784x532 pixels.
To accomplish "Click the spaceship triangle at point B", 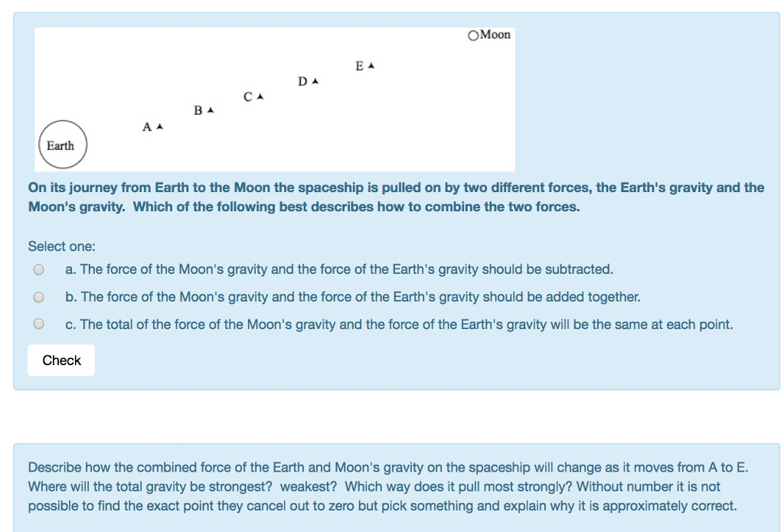I will [x=211, y=109].
